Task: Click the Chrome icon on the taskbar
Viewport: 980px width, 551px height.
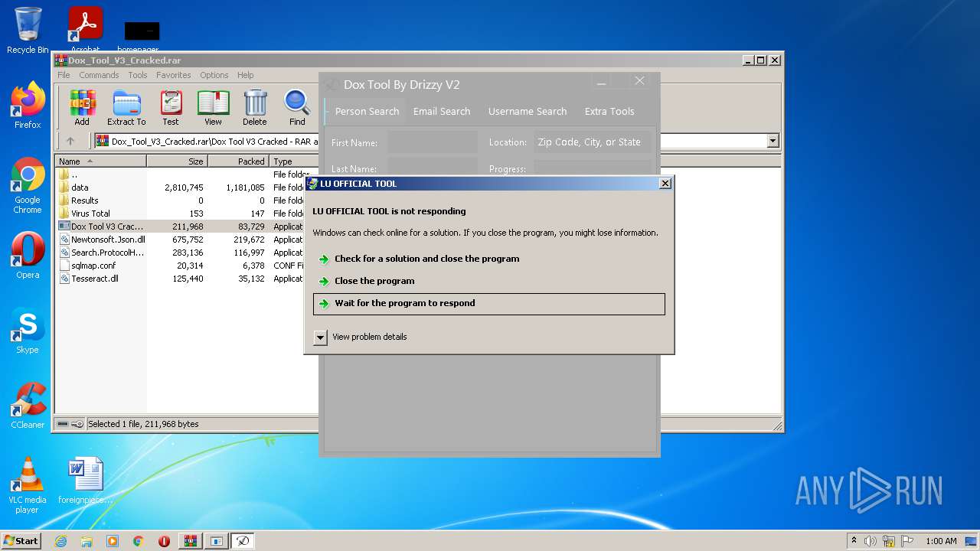Action: (139, 541)
